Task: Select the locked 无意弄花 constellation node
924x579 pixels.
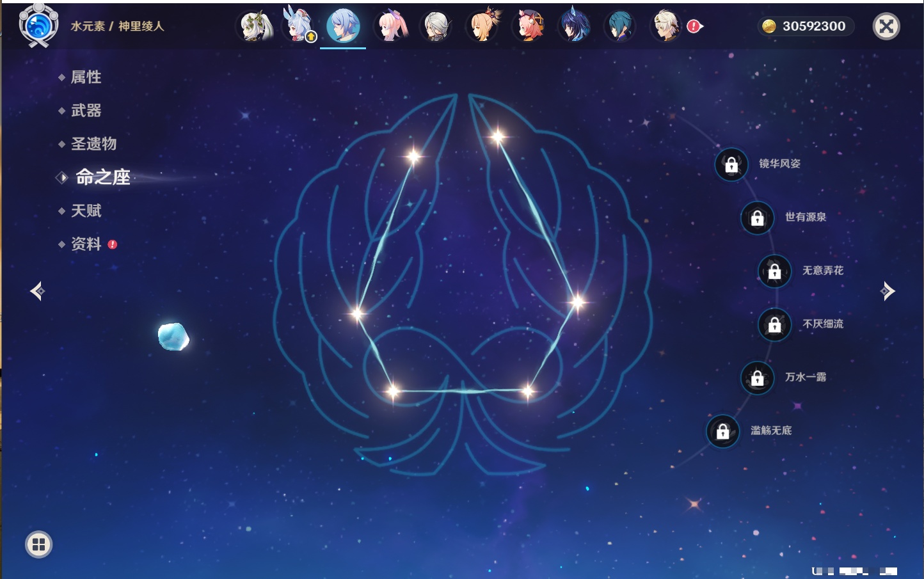Action: 775,271
